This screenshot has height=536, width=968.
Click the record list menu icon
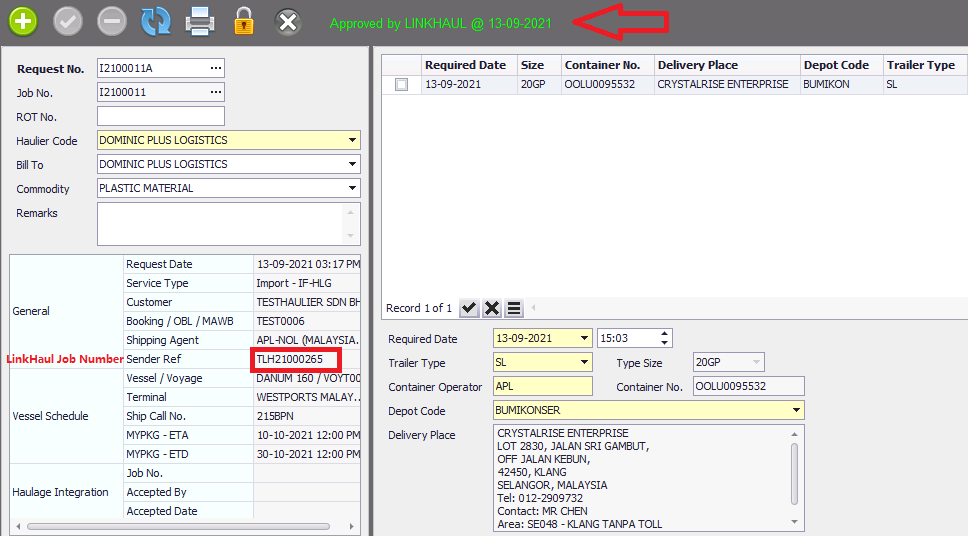[514, 308]
